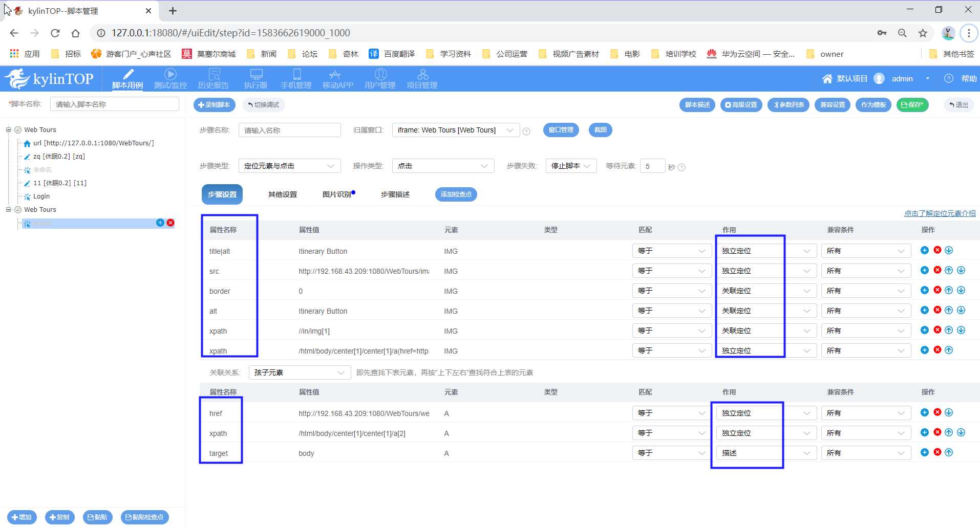Open the 用户管理 module icon
Viewport: 980px width, 527px height.
click(380, 74)
